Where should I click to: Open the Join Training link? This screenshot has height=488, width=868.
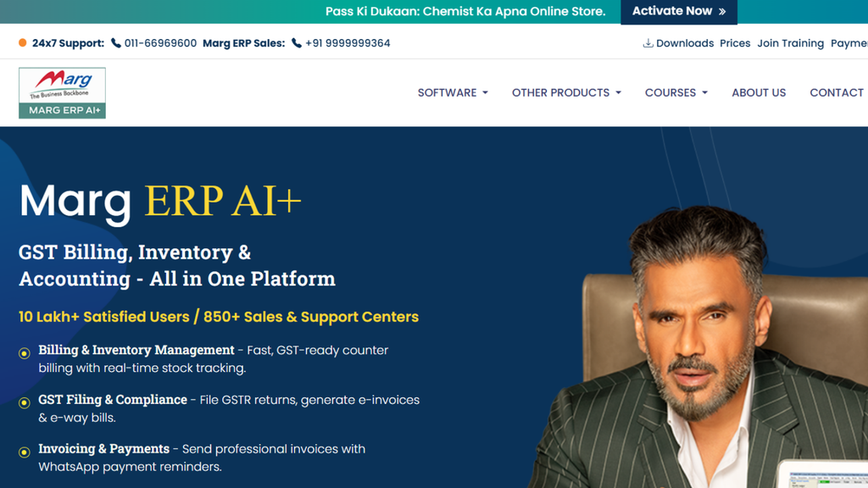(790, 43)
